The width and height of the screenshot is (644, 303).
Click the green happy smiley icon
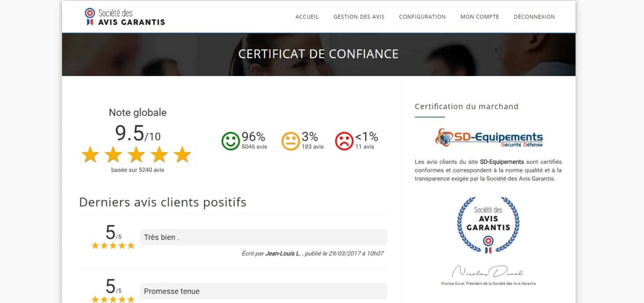point(231,141)
